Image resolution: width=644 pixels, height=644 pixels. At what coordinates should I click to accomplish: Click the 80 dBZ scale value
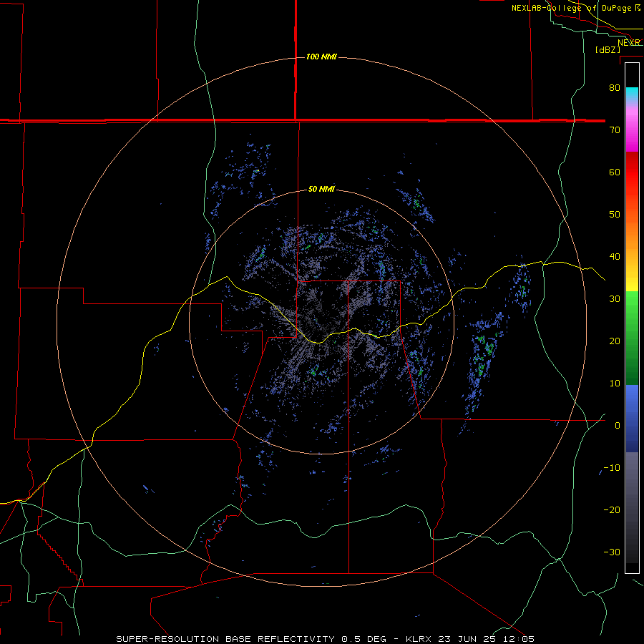[615, 87]
